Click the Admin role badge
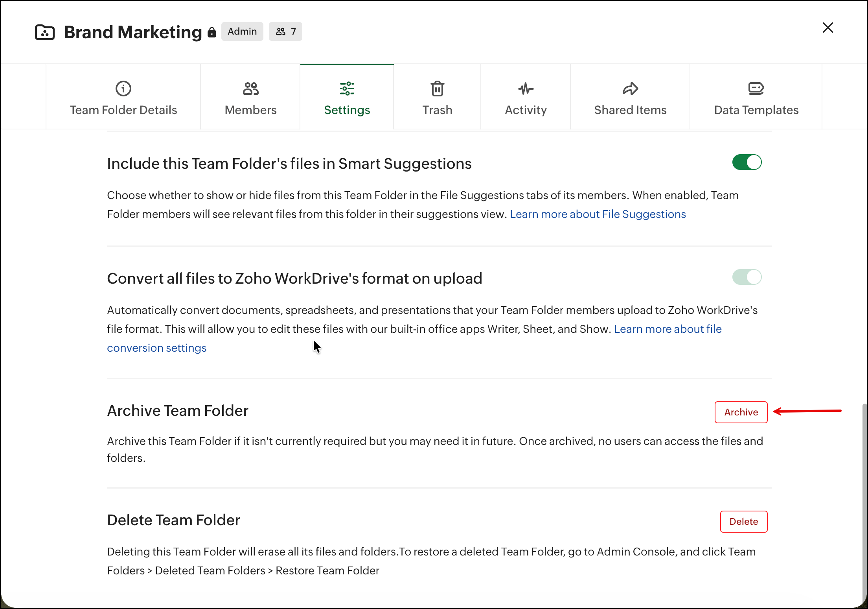Image resolution: width=868 pixels, height=609 pixels. [x=242, y=31]
